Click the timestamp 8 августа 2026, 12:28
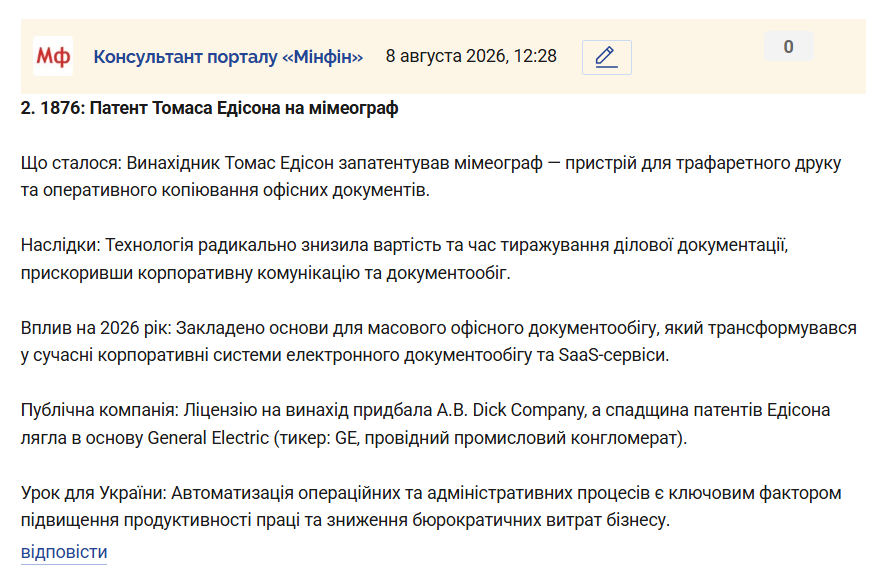Screen dimensions: 879x578 pos(471,56)
